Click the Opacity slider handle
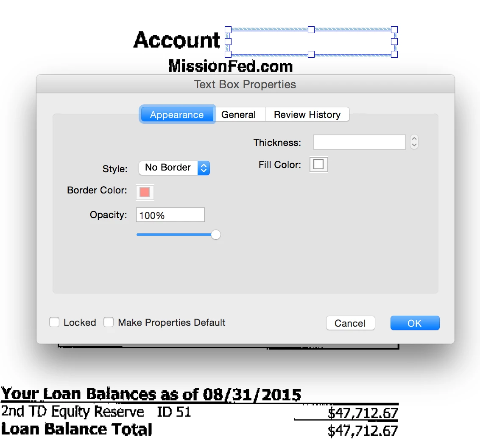480x448 pixels. pos(216,235)
